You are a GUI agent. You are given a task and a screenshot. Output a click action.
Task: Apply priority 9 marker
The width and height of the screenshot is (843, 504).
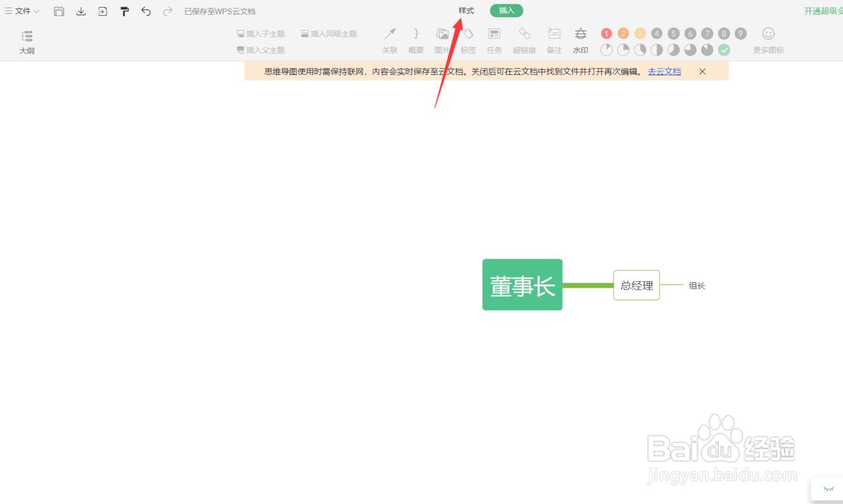click(x=741, y=34)
